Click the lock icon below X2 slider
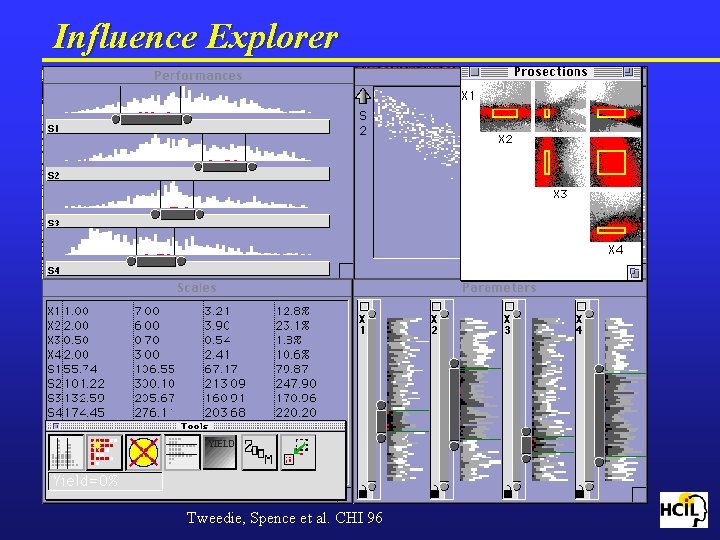This screenshot has width=720, height=540. click(435, 492)
